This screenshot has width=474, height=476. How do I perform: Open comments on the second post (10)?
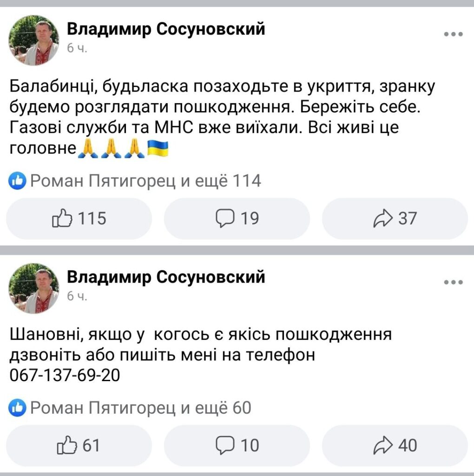pos(237,445)
